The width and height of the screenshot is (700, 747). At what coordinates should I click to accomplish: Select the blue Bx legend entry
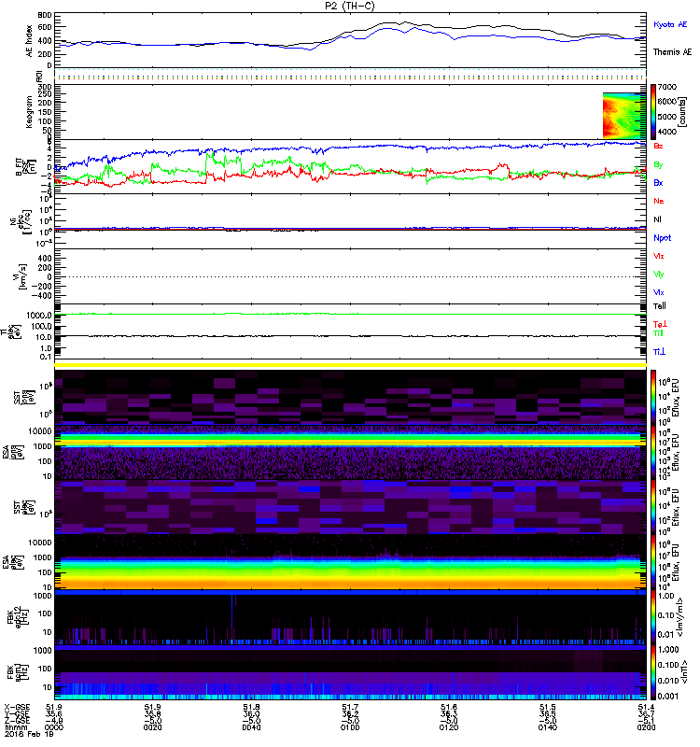coord(659,183)
